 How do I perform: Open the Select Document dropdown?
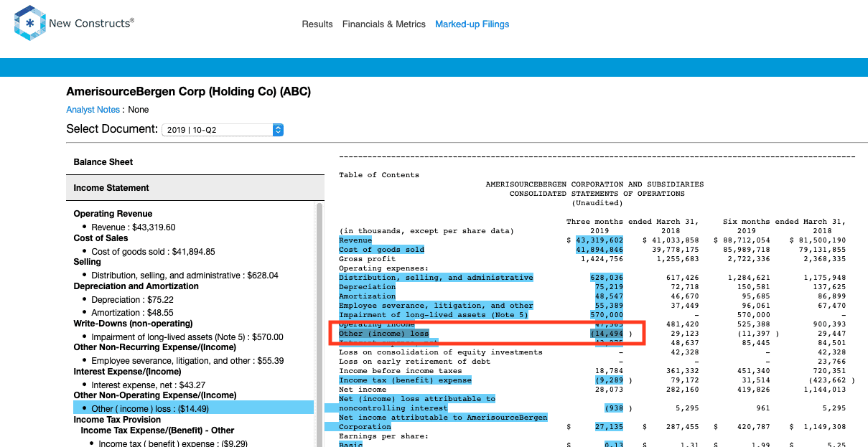223,130
